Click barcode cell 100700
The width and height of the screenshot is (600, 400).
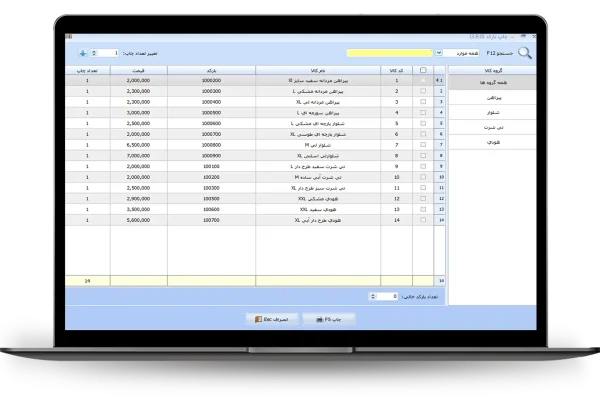[211, 220]
